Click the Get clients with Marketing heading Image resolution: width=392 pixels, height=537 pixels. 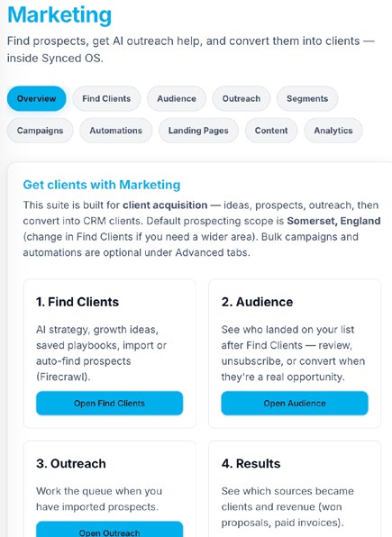[x=102, y=185]
